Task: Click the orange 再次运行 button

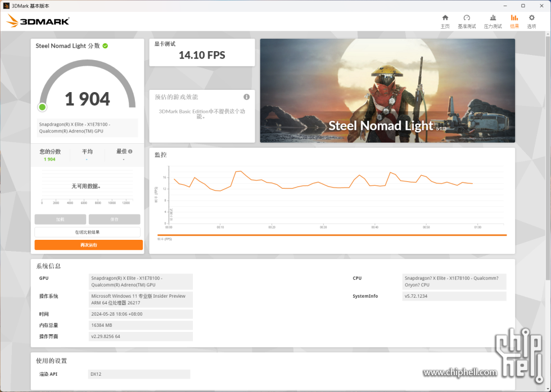Action: [89, 245]
